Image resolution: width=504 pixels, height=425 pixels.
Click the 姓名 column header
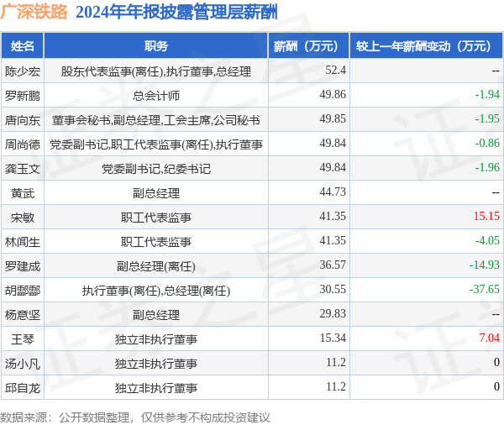click(x=23, y=46)
